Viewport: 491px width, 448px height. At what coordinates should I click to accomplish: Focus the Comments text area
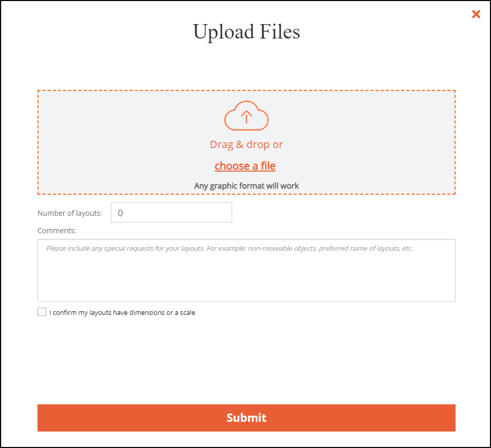[x=247, y=270]
